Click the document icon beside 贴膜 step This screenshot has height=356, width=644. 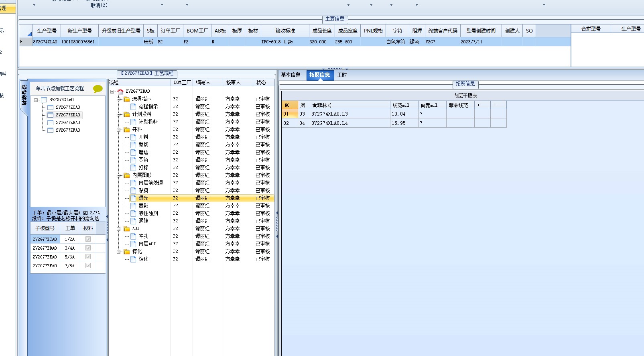(x=133, y=190)
